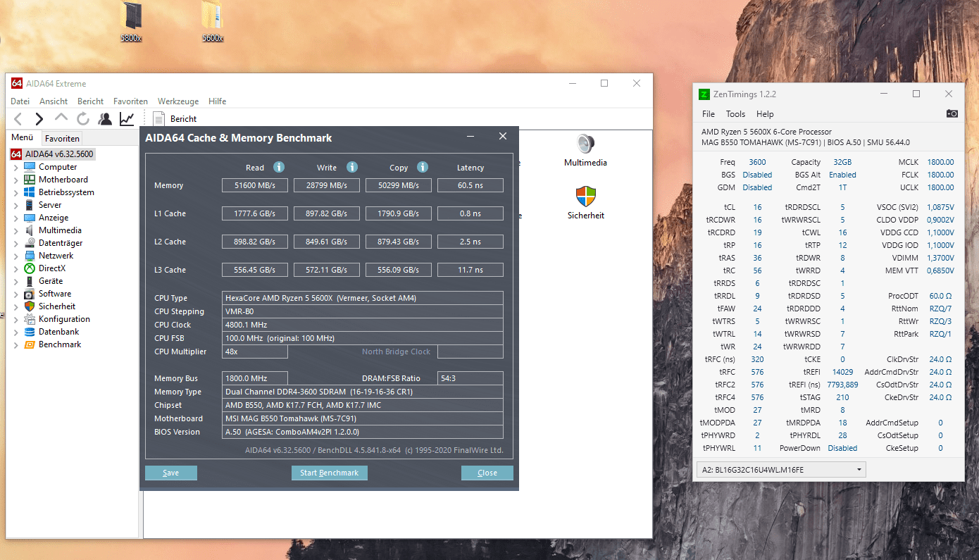
Task: Click the AIDA64 back navigation arrow
Action: pyautogui.click(x=18, y=119)
